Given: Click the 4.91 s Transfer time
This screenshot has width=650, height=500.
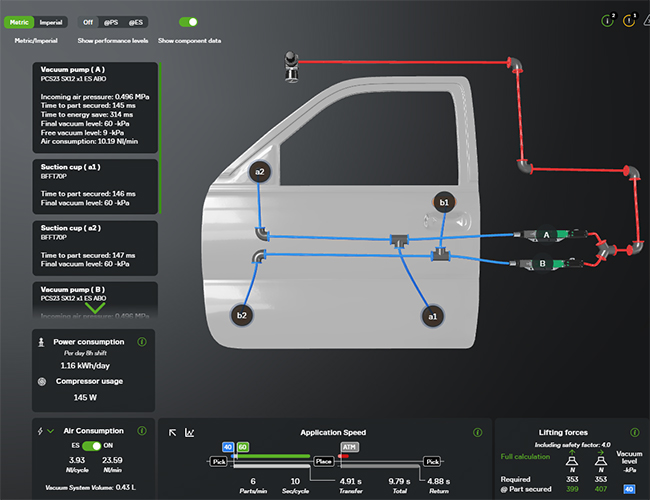Looking at the screenshot, I should (351, 481).
